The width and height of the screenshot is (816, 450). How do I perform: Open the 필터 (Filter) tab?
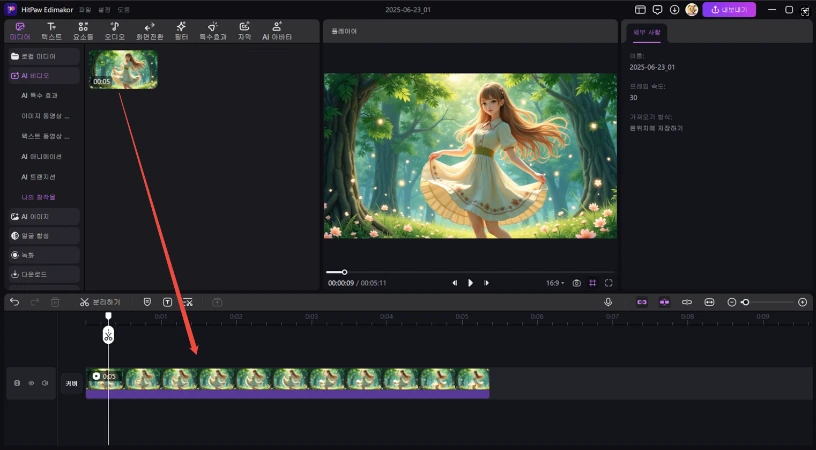[181, 31]
